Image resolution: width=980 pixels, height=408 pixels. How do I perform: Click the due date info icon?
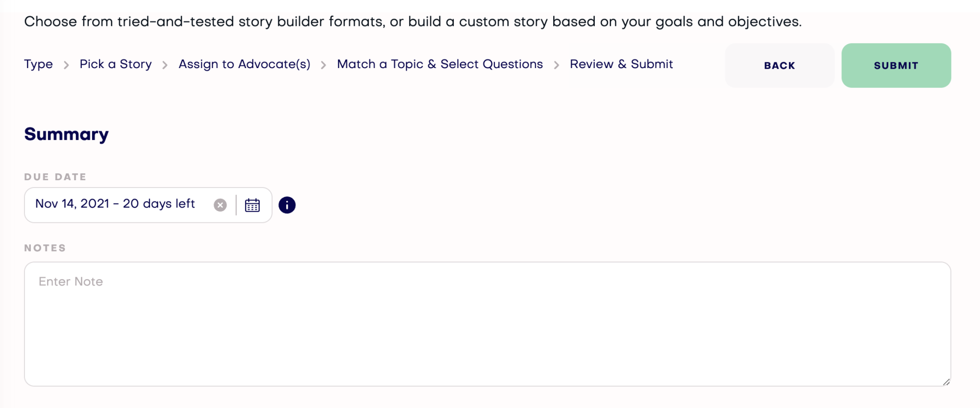pos(287,205)
